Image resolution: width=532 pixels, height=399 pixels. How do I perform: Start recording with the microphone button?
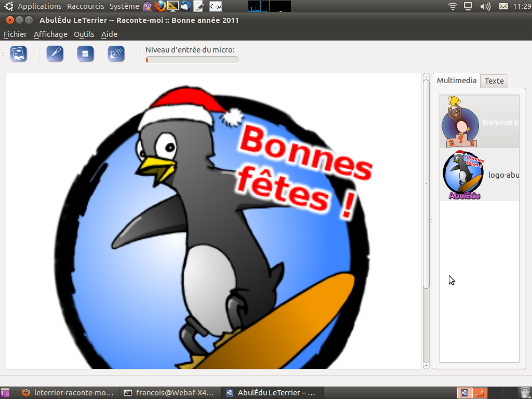point(55,54)
